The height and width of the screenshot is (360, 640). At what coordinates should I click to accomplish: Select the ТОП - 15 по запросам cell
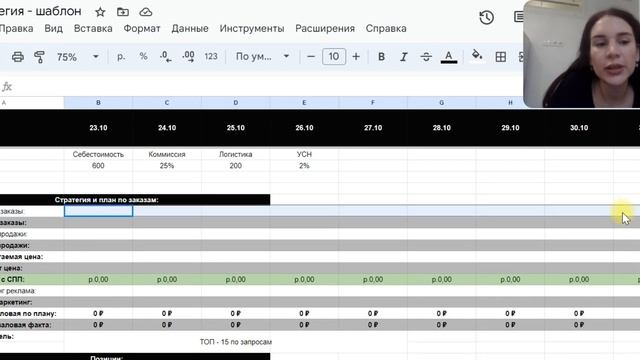pos(236,342)
